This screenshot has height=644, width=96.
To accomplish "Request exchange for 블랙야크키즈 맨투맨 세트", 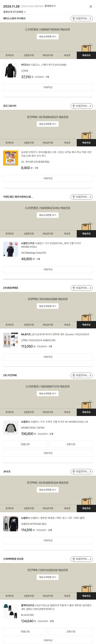I will (x=71, y=632).
